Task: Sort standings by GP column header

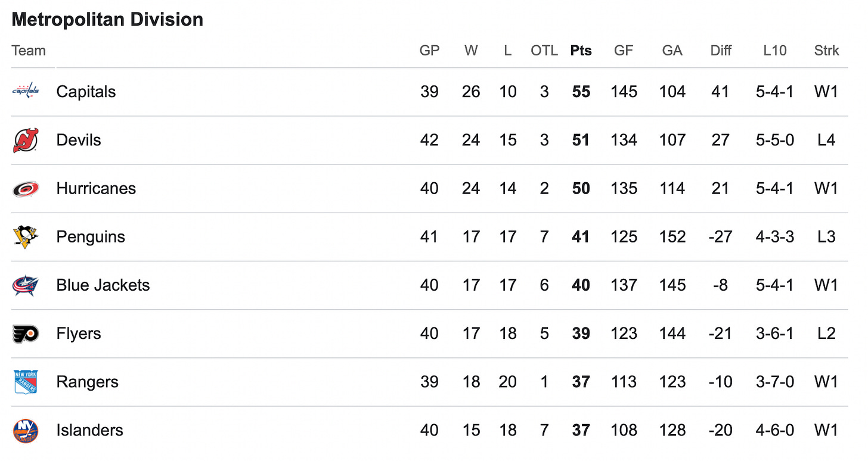Action: [429, 51]
